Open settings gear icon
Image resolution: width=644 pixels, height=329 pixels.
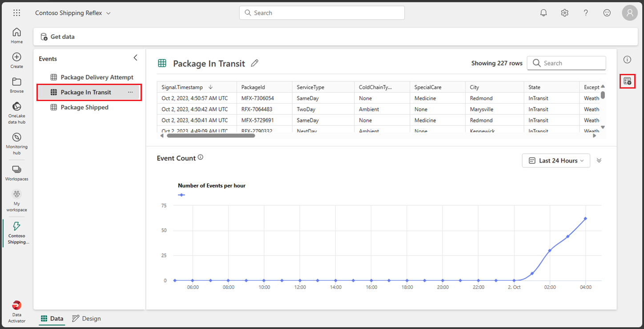pyautogui.click(x=565, y=13)
